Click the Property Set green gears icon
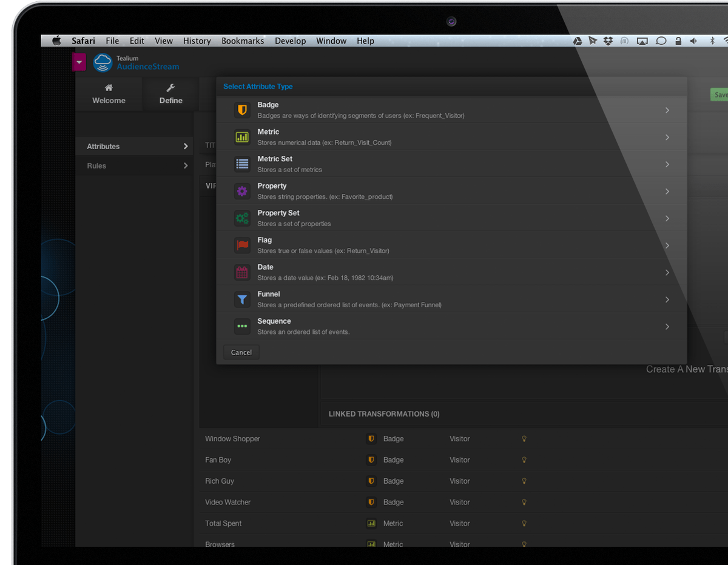 pyautogui.click(x=242, y=218)
